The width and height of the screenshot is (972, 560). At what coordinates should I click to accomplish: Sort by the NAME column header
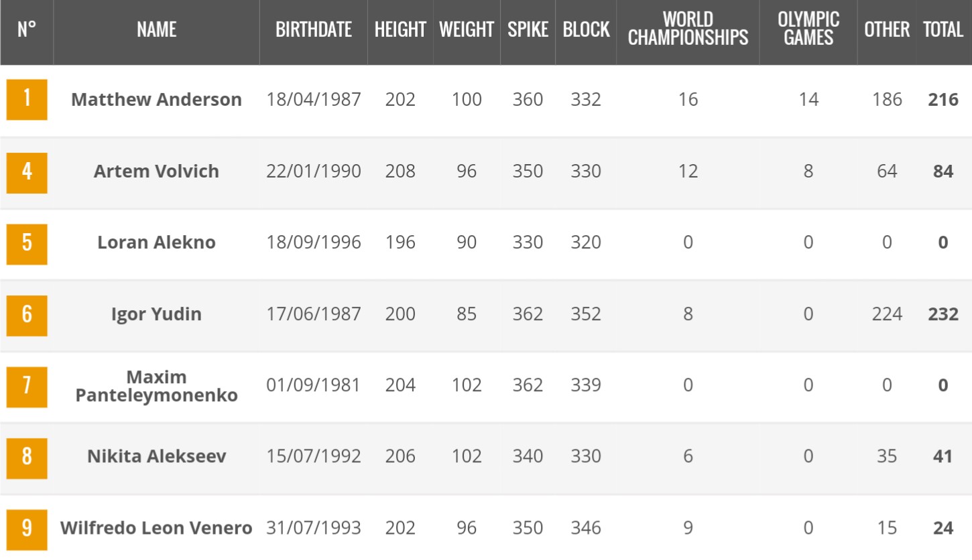(x=156, y=29)
